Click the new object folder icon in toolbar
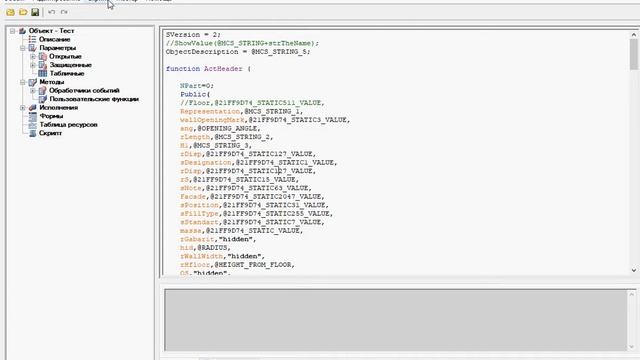640x360 pixels. pyautogui.click(x=11, y=12)
